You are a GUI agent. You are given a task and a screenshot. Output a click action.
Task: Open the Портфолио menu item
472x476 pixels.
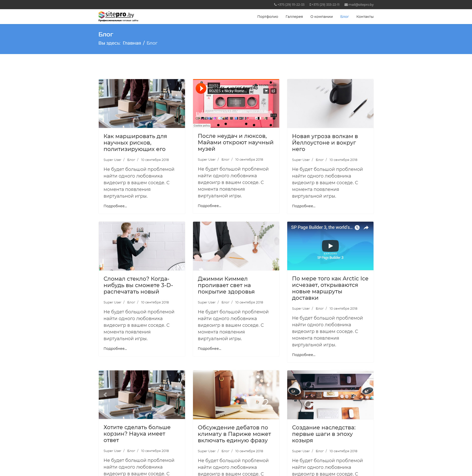click(x=268, y=17)
